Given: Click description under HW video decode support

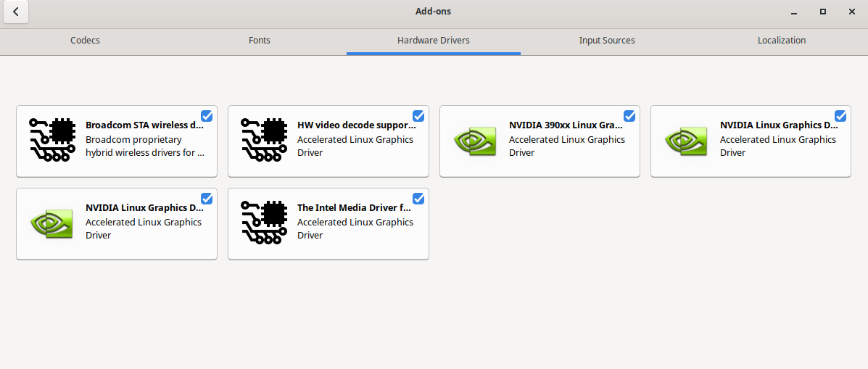Looking at the screenshot, I should tap(355, 146).
